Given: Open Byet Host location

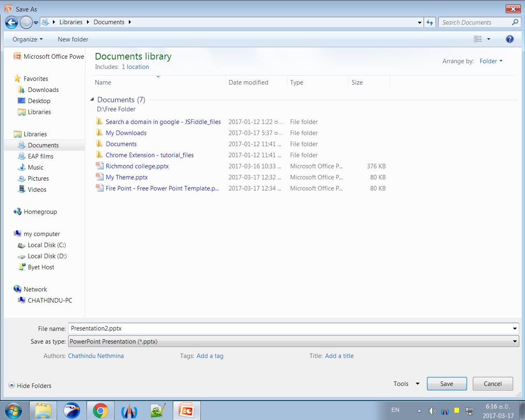Looking at the screenshot, I should point(36,267).
